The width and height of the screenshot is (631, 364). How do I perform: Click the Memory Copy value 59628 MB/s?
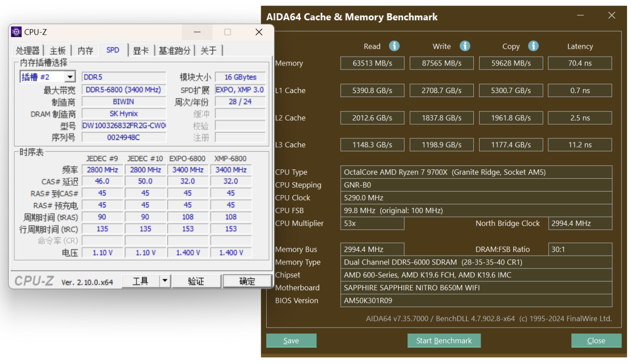[x=511, y=63]
